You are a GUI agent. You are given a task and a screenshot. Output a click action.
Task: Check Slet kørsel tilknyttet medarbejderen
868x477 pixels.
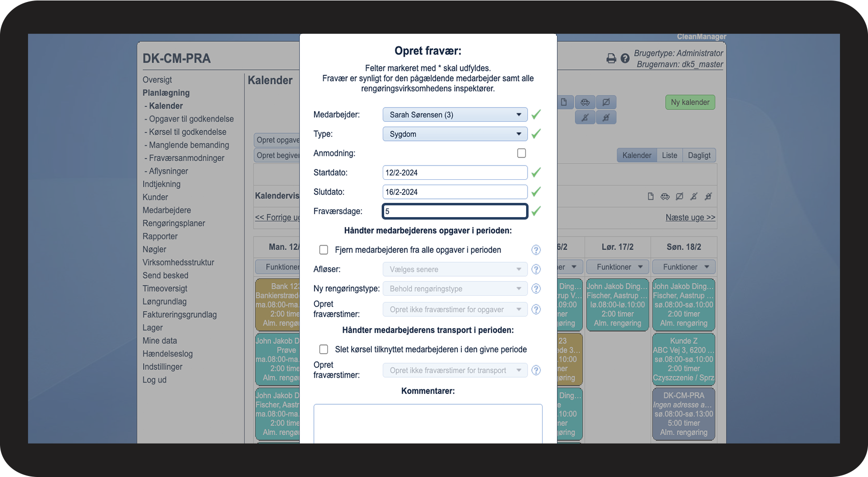pyautogui.click(x=324, y=349)
